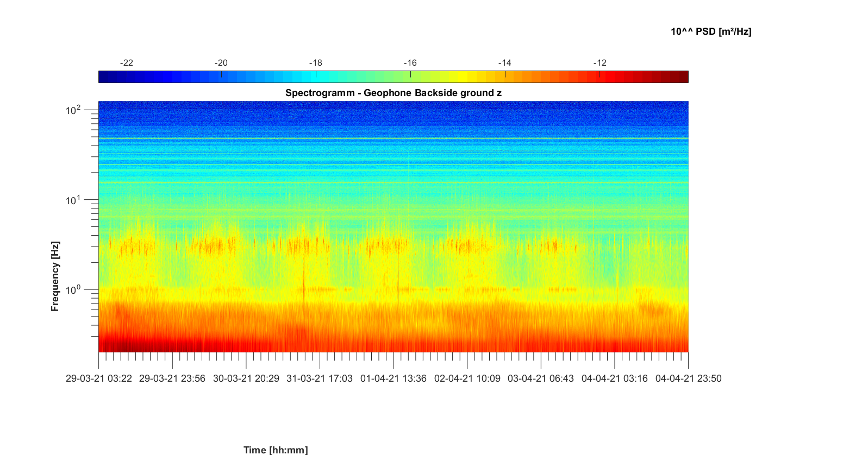This screenshot has width=868, height=455.
Task: Click the time label '03-04-21 06:43'
Action: tap(541, 378)
